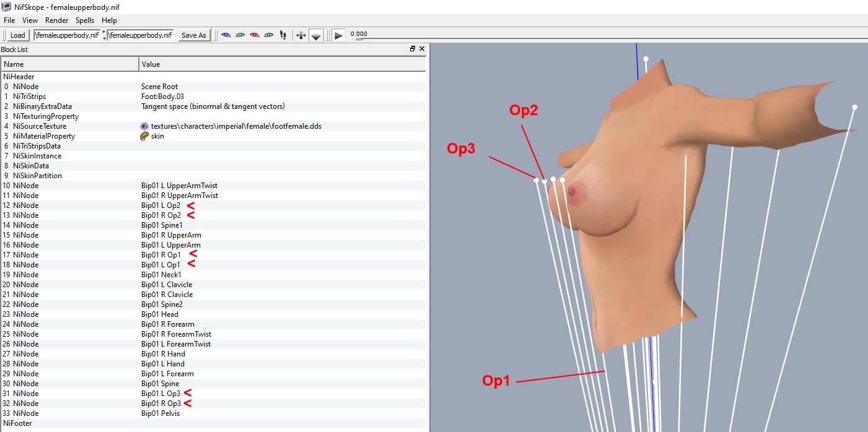Screen dimensions: 868x432
Task: Select the Bip01 Spine1 node
Action: click(x=213, y=225)
